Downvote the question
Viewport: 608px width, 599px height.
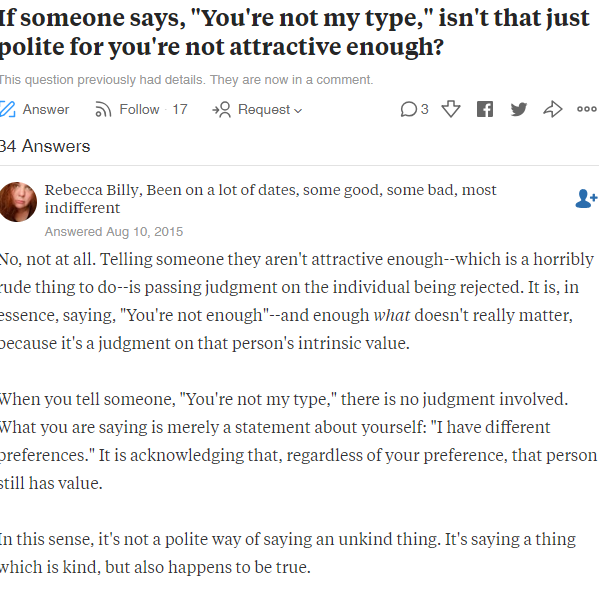(x=451, y=110)
